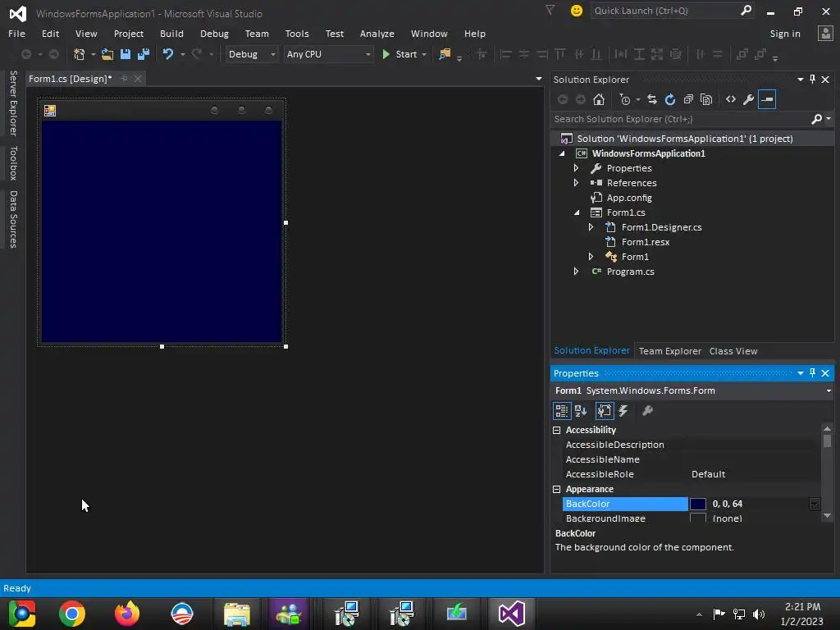Click the View Code angle brackets icon
The image size is (840, 630).
click(731, 99)
